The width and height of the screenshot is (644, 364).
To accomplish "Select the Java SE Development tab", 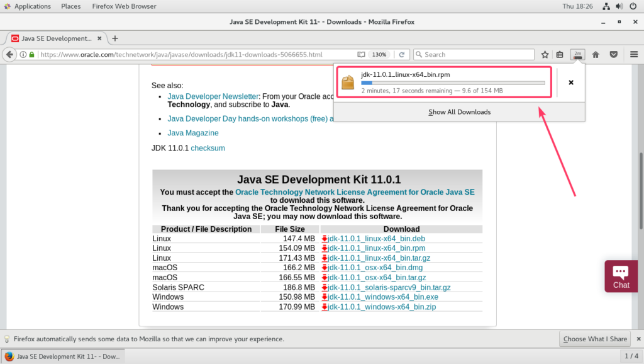I will click(x=56, y=38).
